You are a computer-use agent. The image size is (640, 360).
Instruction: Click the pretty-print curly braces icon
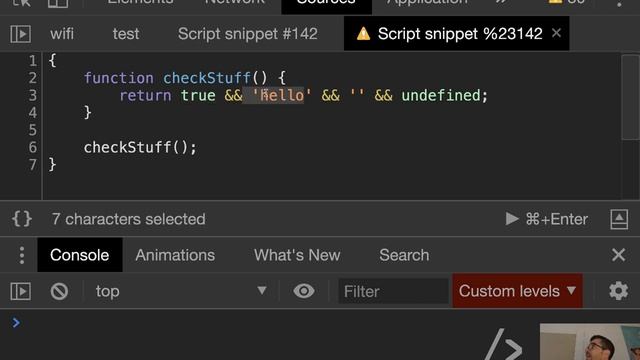click(x=22, y=219)
